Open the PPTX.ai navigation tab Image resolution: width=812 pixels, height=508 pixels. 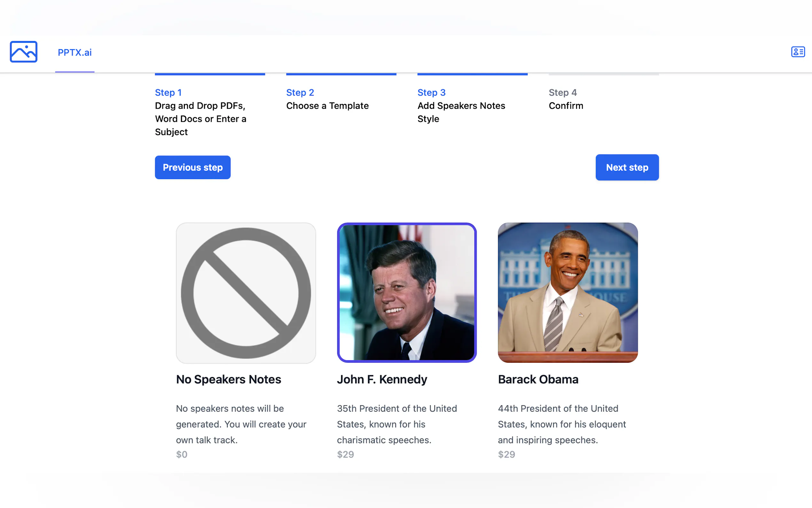click(x=74, y=52)
